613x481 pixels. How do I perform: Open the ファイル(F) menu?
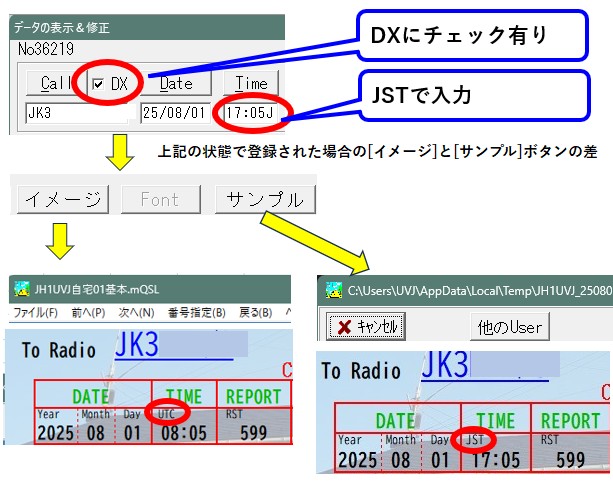coord(35,313)
